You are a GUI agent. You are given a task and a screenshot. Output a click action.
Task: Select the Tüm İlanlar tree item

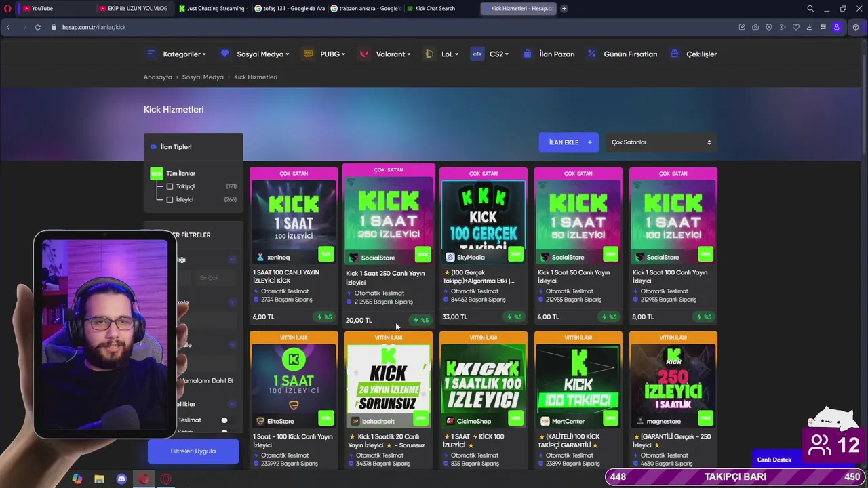(x=180, y=174)
